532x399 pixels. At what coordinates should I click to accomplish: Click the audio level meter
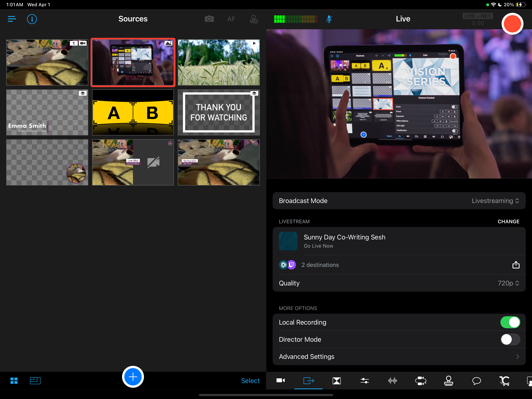[296, 19]
